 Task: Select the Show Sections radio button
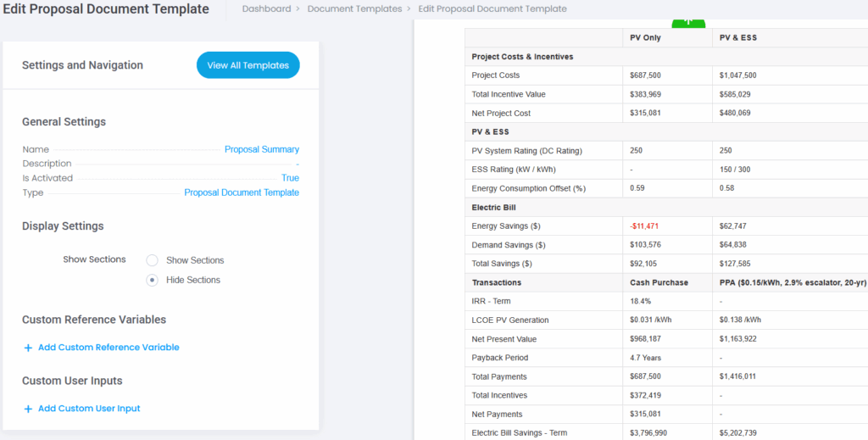153,260
